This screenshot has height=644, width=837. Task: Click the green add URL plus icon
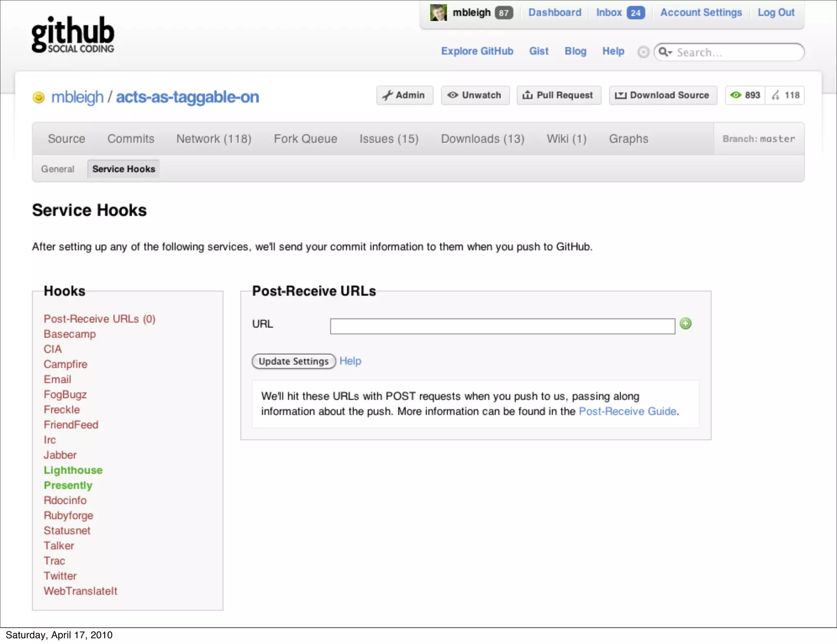pyautogui.click(x=685, y=324)
